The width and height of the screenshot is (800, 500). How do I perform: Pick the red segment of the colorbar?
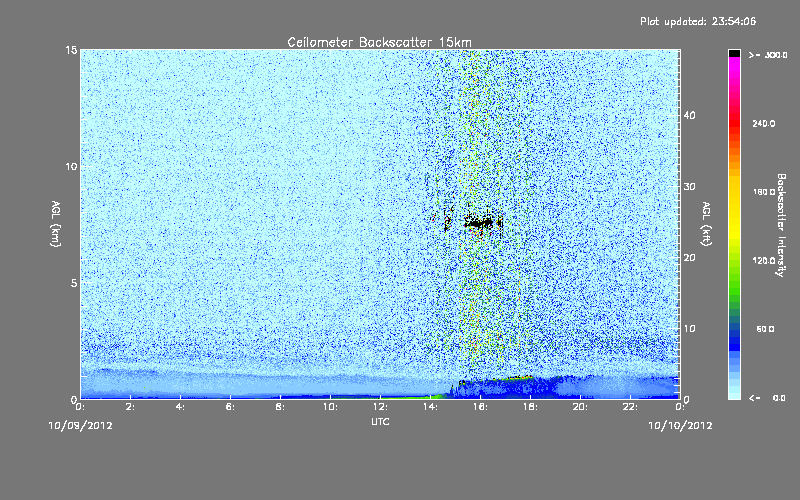tap(734, 123)
